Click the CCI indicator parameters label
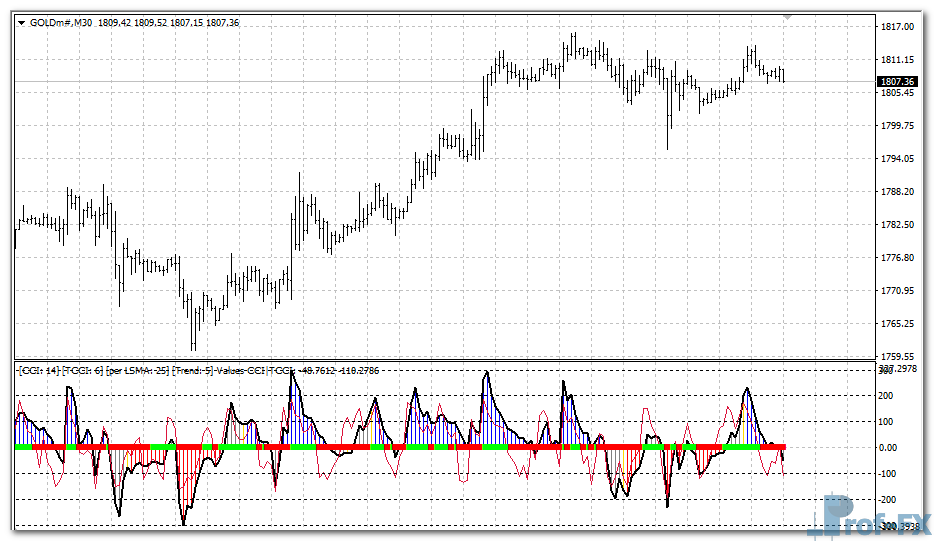 [150, 370]
